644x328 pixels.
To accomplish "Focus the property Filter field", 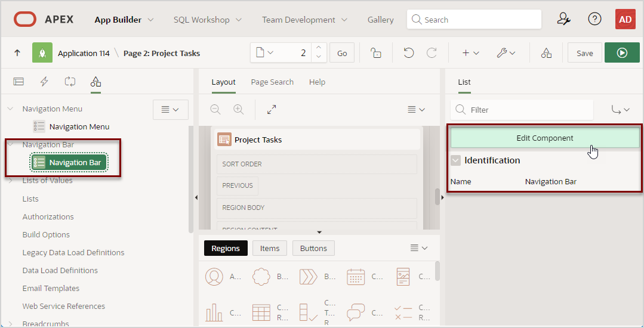I will (522, 110).
